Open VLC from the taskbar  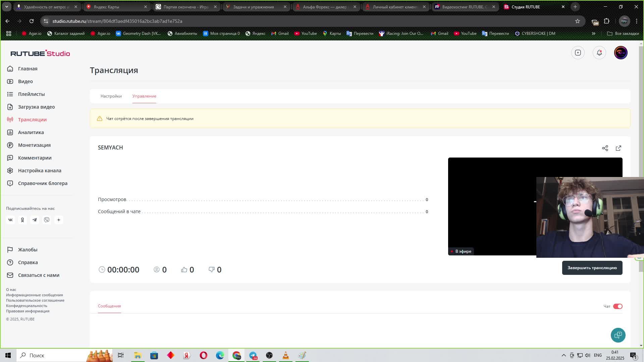(x=286, y=355)
